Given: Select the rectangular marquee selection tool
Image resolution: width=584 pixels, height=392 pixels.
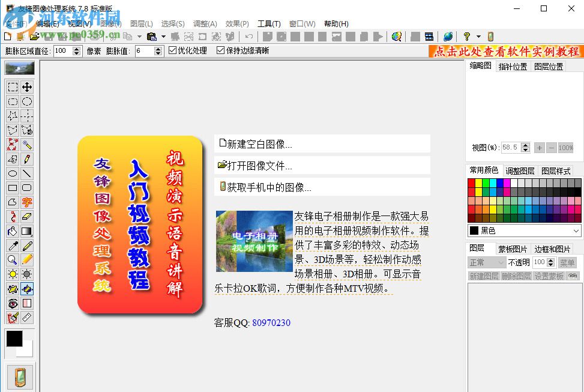Looking at the screenshot, I should 13,87.
